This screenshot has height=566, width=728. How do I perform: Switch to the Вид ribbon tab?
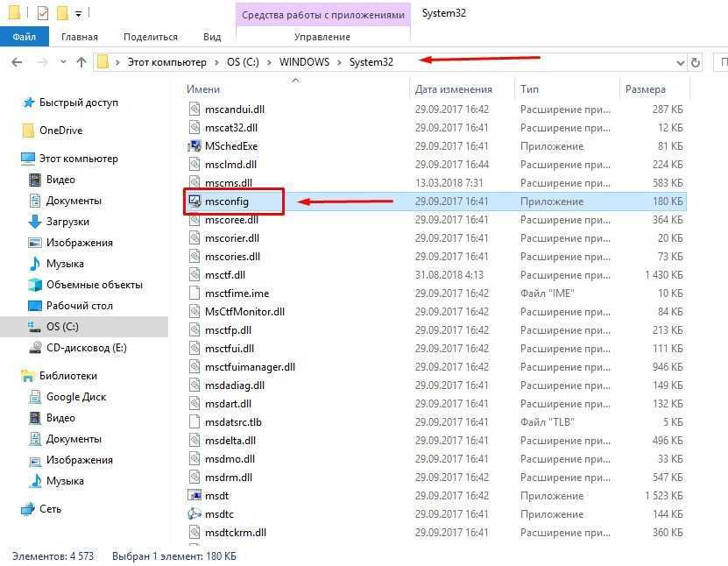click(212, 37)
